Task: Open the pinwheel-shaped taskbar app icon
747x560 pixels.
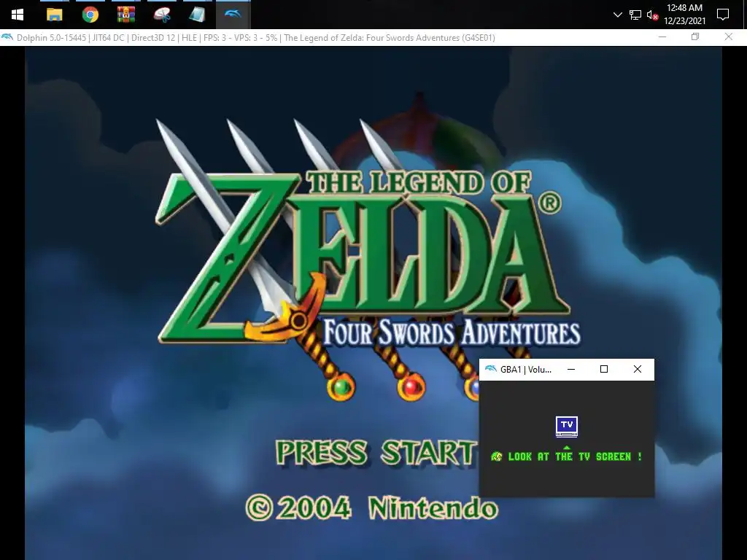Action: tap(162, 15)
